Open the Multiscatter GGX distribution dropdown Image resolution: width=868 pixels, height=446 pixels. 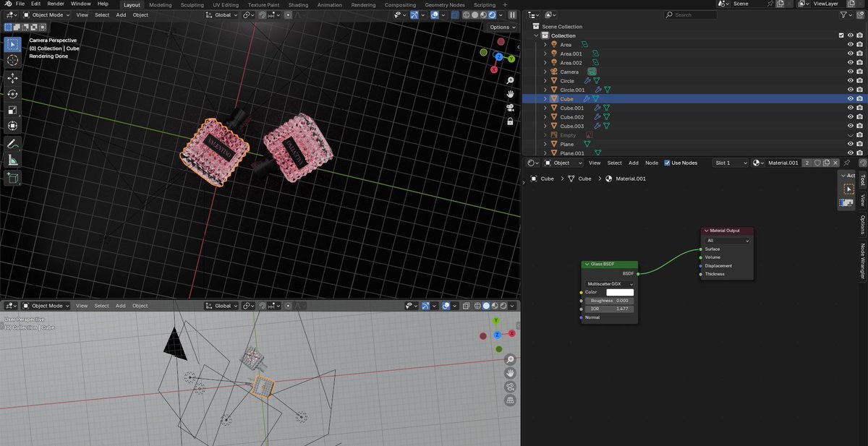coord(610,284)
